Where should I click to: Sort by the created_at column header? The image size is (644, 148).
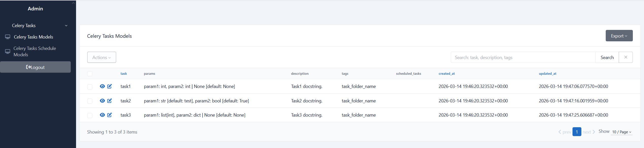coord(446,73)
